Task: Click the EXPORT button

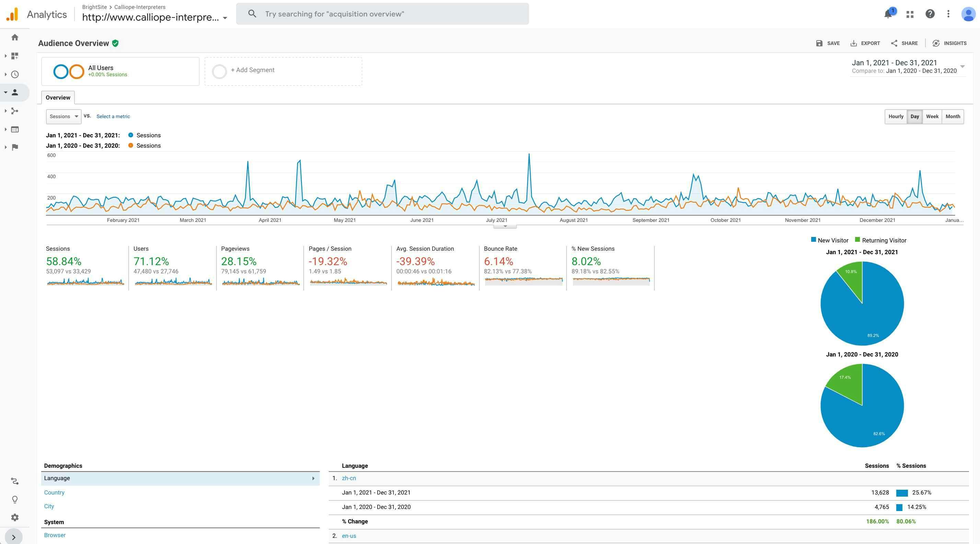Action: [x=865, y=43]
